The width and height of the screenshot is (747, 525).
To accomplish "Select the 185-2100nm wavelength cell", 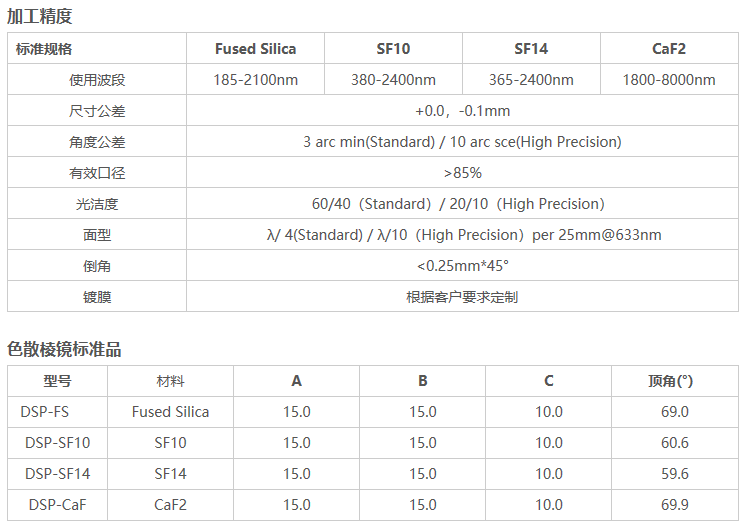I will pyautogui.click(x=256, y=80).
